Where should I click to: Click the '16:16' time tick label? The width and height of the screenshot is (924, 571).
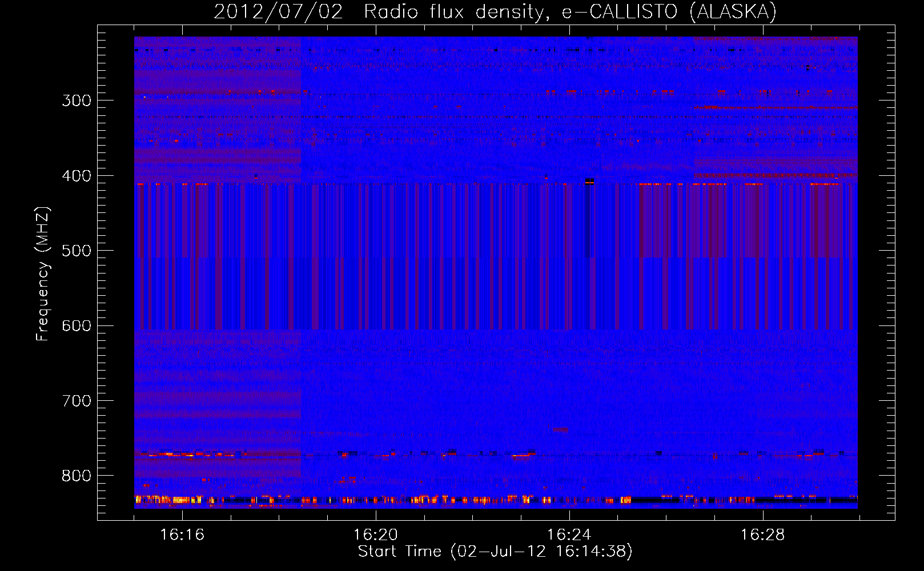pos(182,534)
